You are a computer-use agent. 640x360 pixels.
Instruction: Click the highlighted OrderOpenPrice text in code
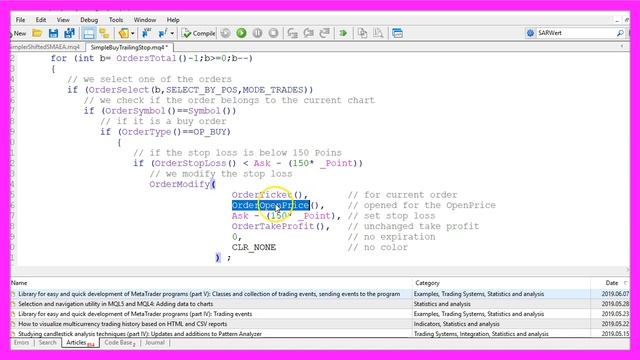coord(271,205)
